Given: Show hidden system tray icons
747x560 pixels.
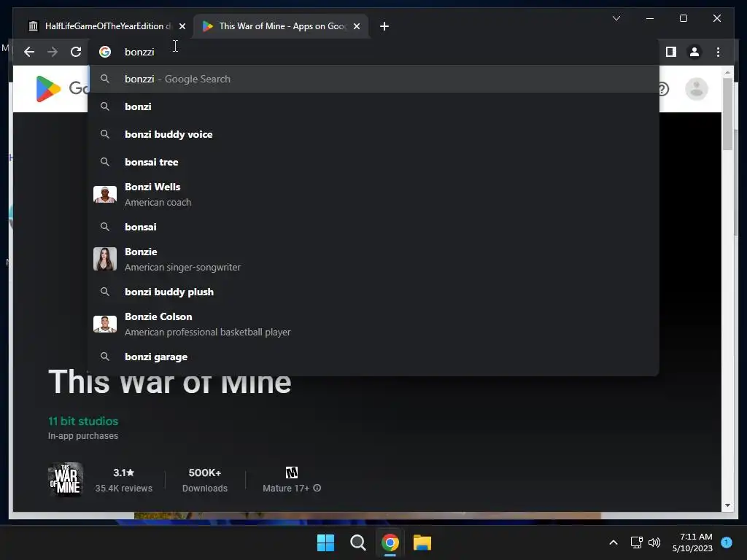Looking at the screenshot, I should click(x=614, y=542).
